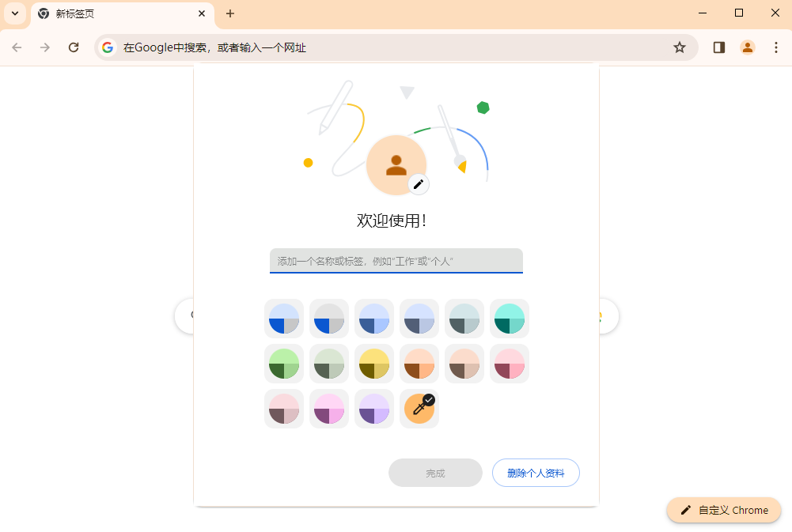The image size is (792, 532).
Task: Focus the profile name input field
Action: click(x=396, y=261)
